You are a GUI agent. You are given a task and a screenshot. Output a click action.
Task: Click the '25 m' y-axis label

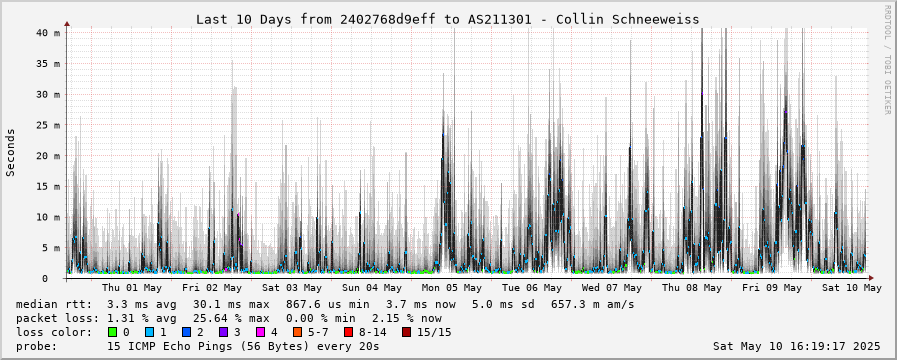(x=47, y=125)
